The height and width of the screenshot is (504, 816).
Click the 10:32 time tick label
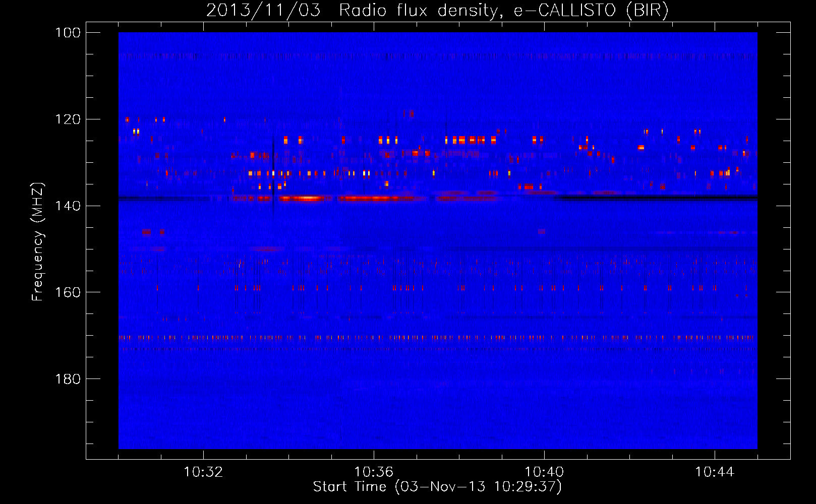[203, 472]
